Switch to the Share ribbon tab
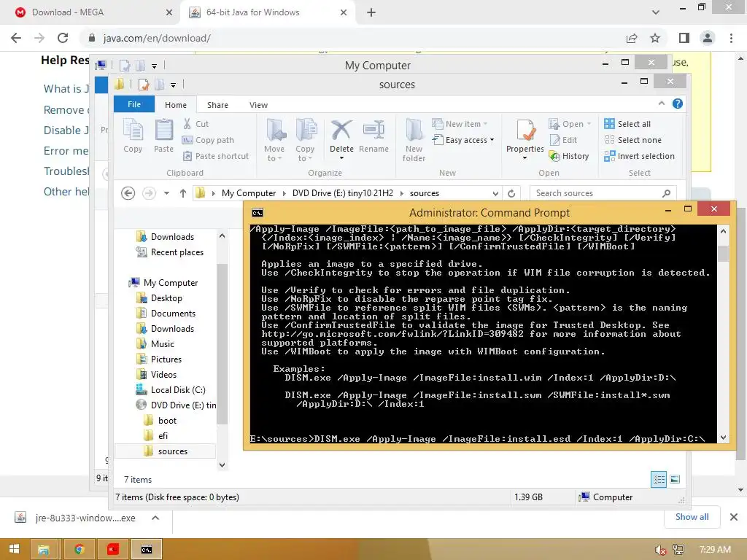Screen dimensions: 747x560 [x=217, y=105]
